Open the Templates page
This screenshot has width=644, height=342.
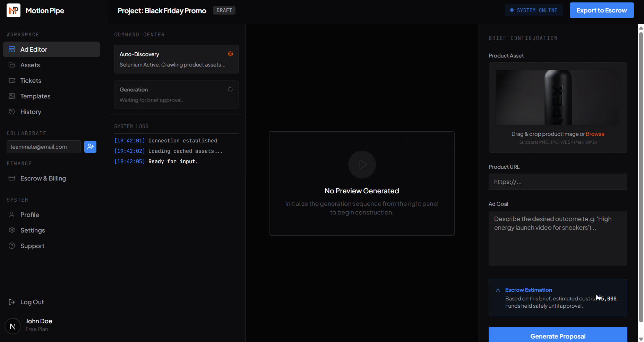point(35,96)
